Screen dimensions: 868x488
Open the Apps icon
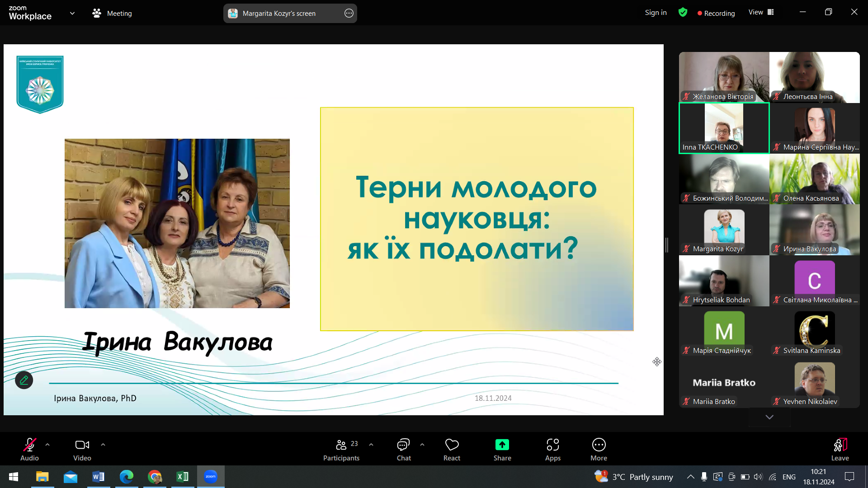[552, 445]
